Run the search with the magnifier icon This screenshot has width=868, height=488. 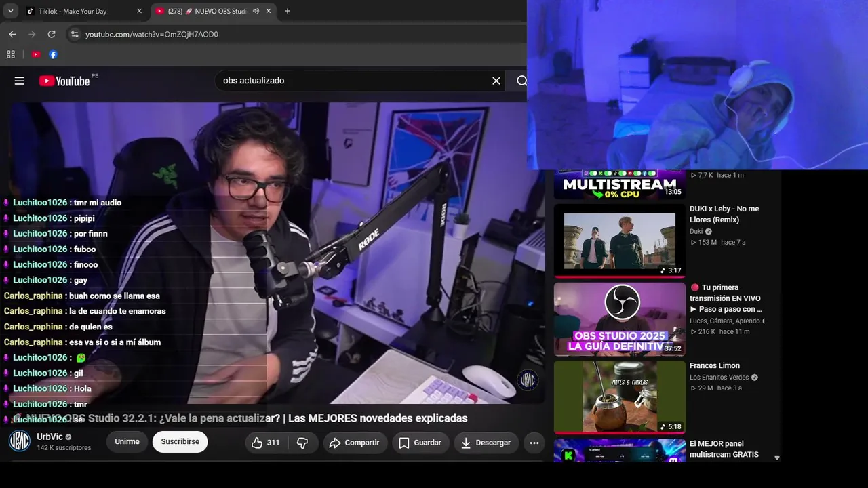(x=521, y=81)
